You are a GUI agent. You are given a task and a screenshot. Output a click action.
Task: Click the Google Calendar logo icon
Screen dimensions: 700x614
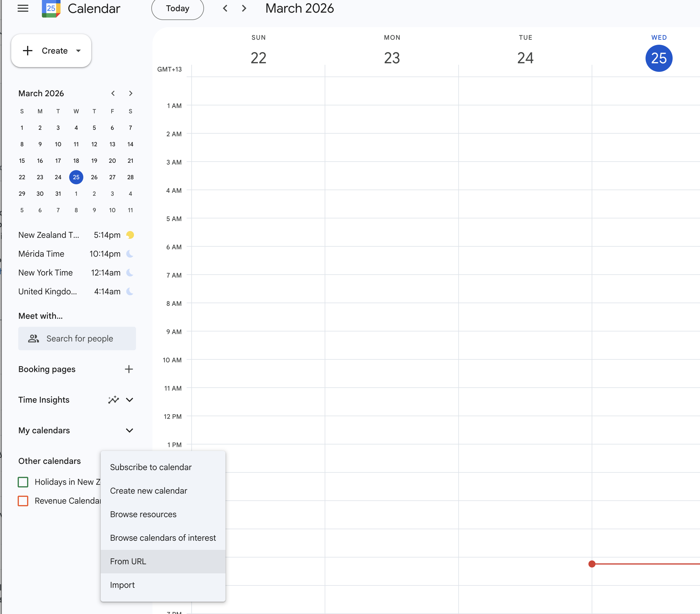pos(51,8)
